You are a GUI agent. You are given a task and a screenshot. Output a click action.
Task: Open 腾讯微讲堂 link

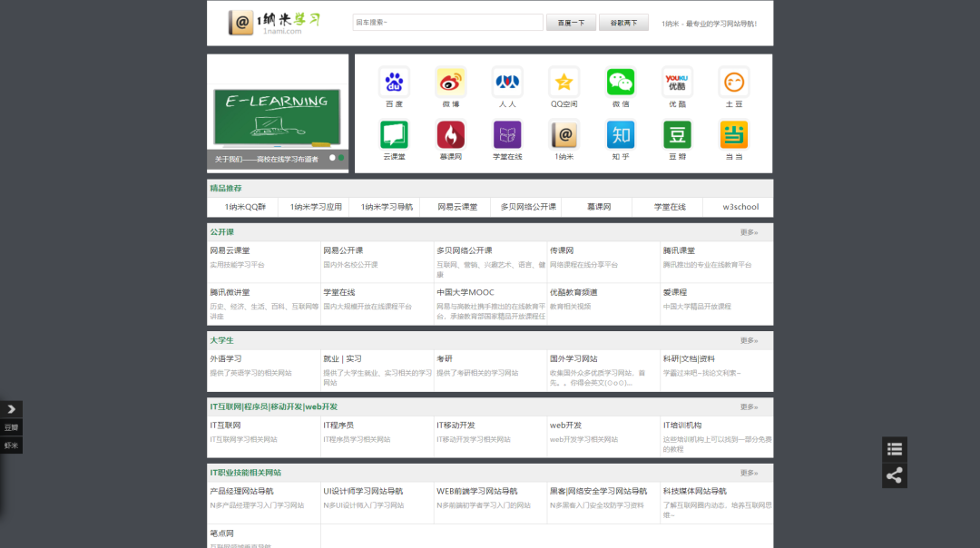coord(230,292)
